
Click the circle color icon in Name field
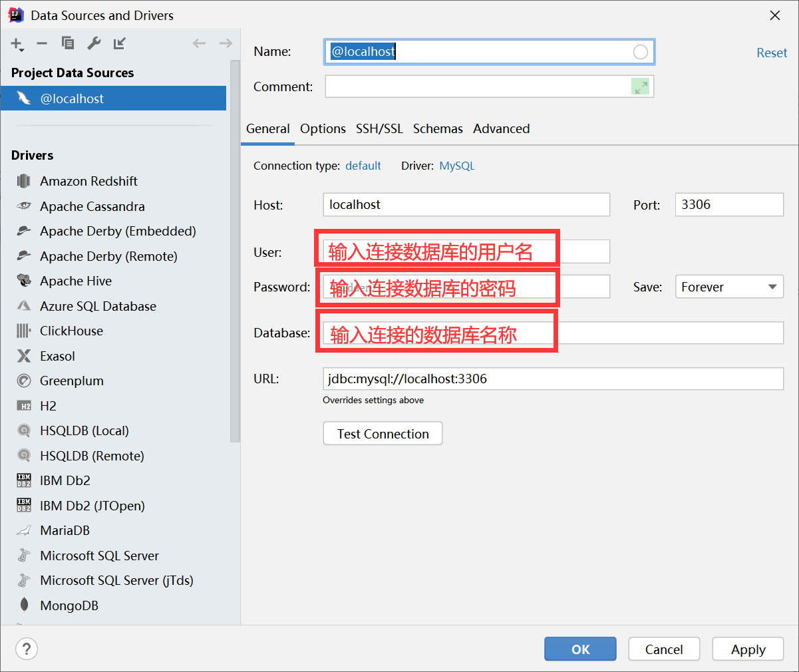coord(641,52)
